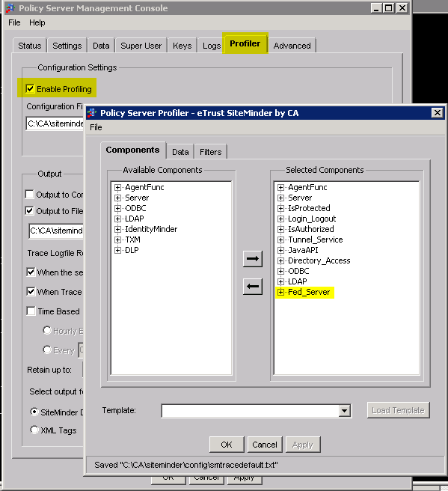Select Fed_Server label in Selected Components

coord(309,292)
